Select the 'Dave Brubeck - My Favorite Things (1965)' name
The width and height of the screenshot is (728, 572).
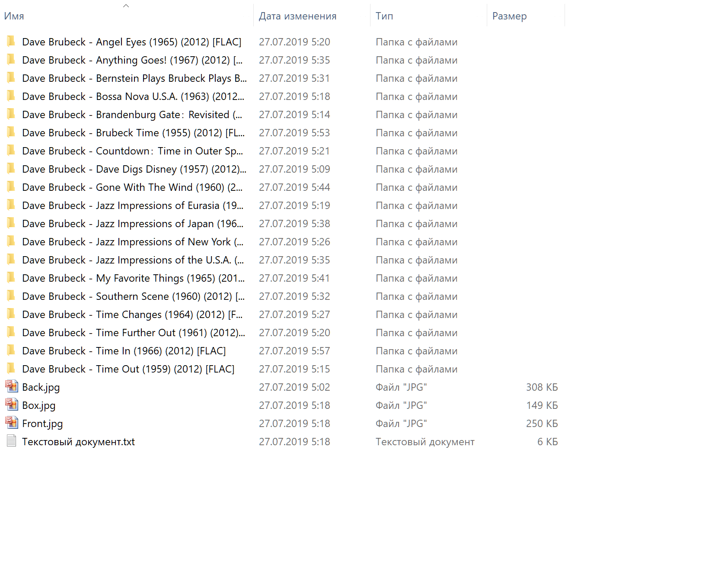click(x=134, y=278)
